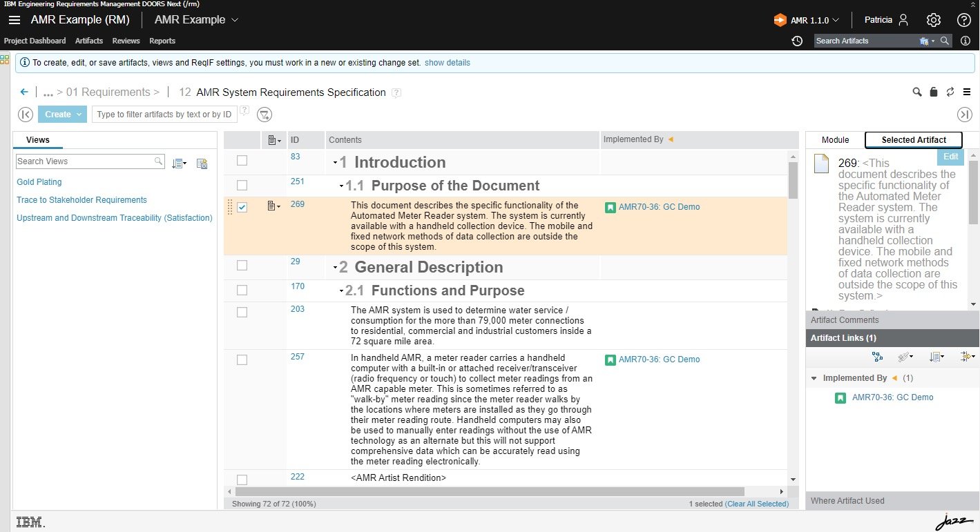Open in-module search via the magnifier icon
The image size is (980, 532).
tap(916, 92)
